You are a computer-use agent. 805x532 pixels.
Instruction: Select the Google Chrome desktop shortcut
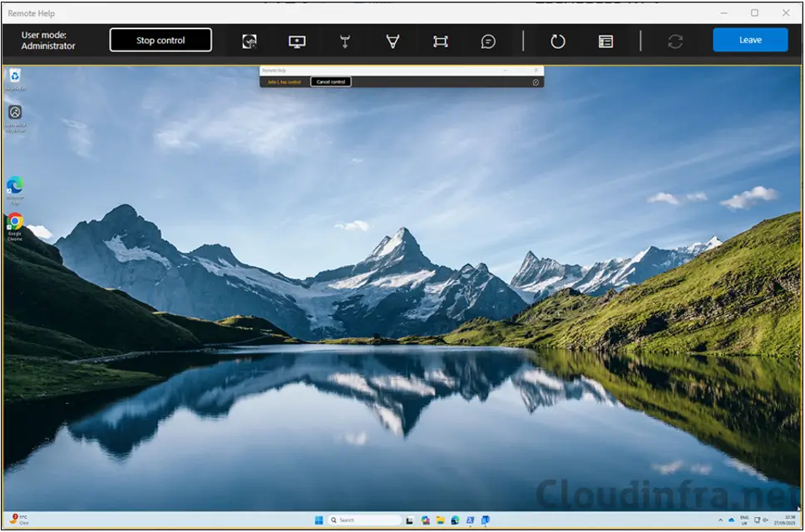[15, 223]
